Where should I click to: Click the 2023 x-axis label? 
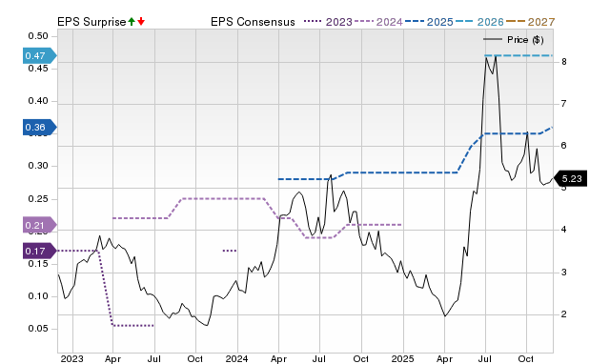(72, 358)
